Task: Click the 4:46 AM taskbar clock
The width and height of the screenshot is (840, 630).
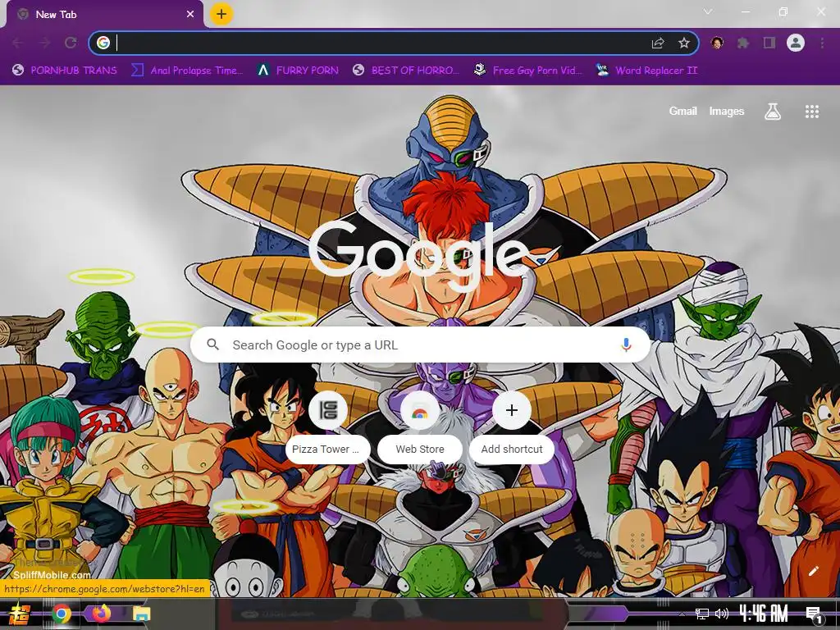Action: pos(764,614)
